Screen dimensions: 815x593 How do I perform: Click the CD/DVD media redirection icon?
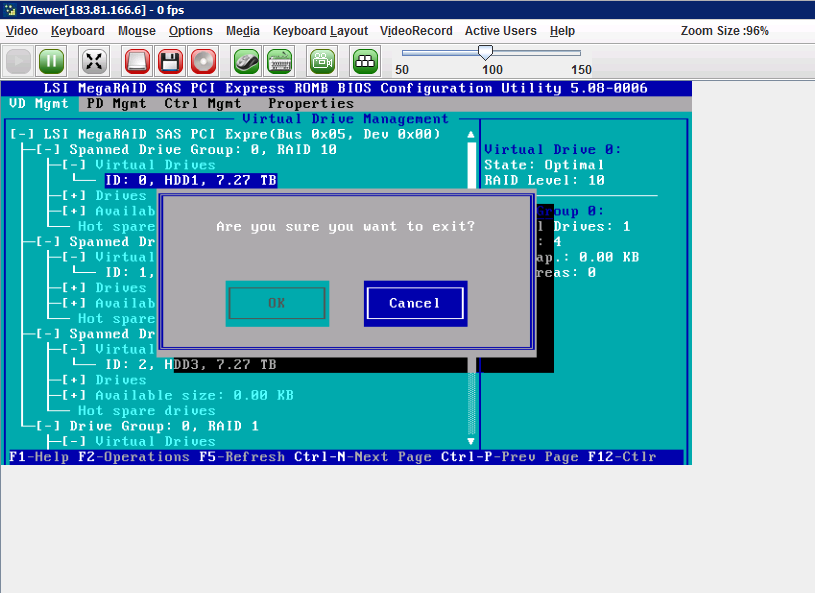coord(203,62)
